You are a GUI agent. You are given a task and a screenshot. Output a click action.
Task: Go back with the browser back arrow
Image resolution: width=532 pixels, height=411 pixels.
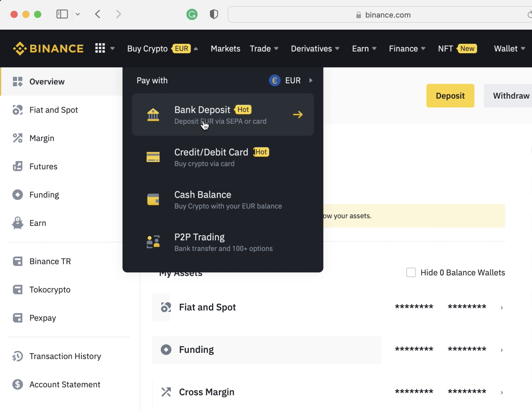(98, 14)
